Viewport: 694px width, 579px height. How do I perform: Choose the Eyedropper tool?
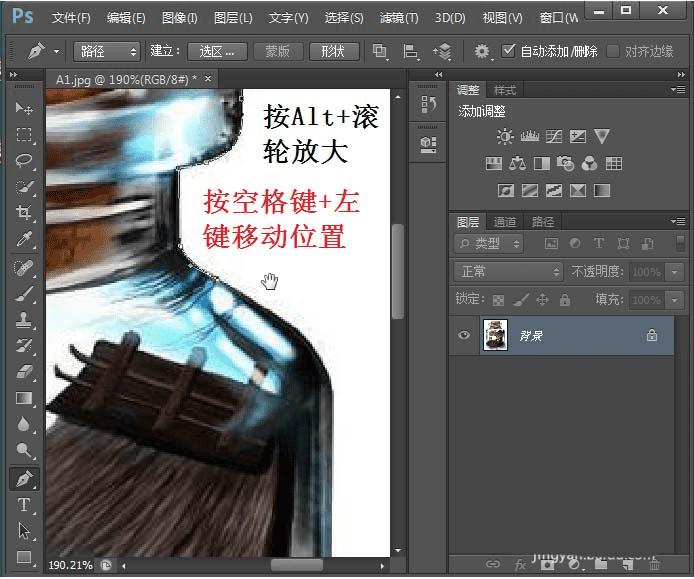pos(24,239)
